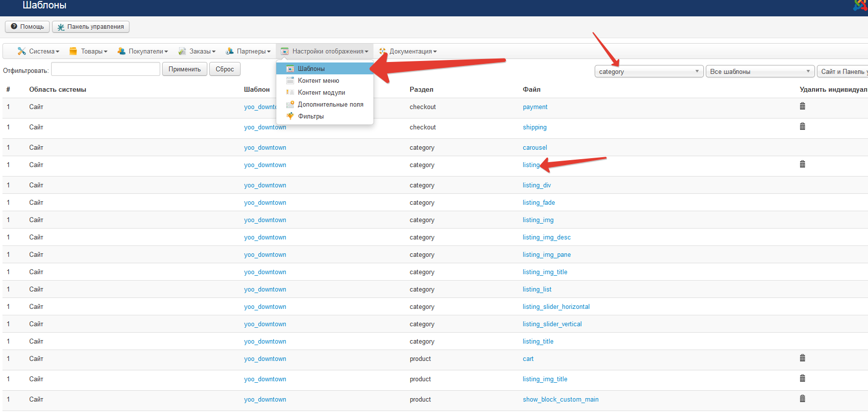Screen dimensions: 868x414
Task: Go to Панель управления
Action: pyautogui.click(x=91, y=27)
